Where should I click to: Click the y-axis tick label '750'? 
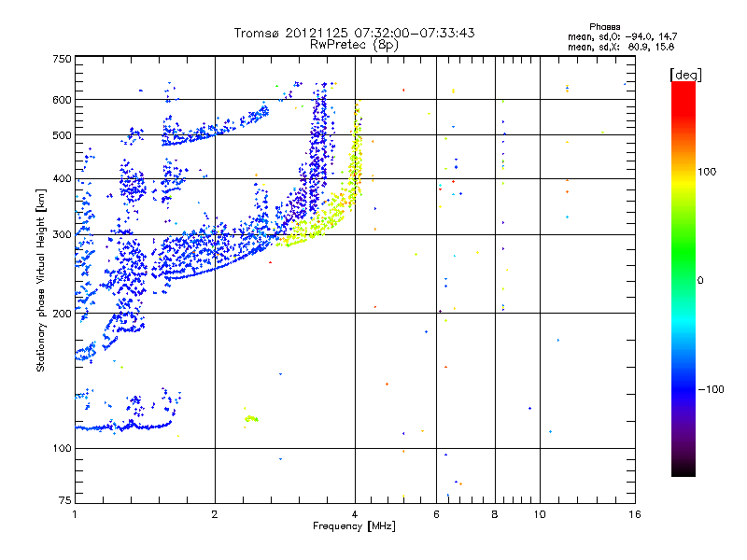point(62,59)
